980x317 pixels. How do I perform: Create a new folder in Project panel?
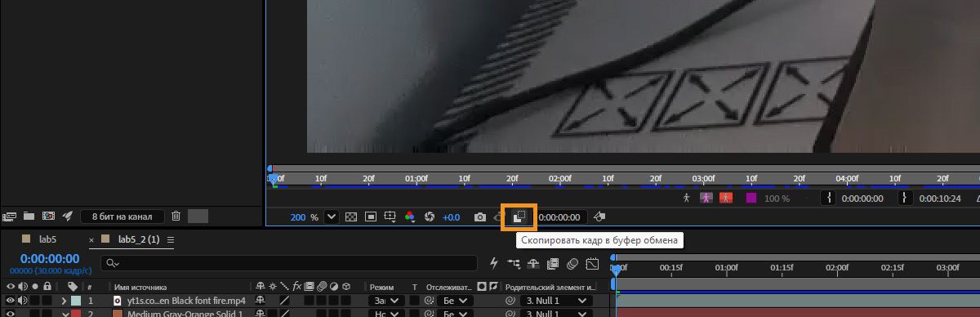[29, 217]
